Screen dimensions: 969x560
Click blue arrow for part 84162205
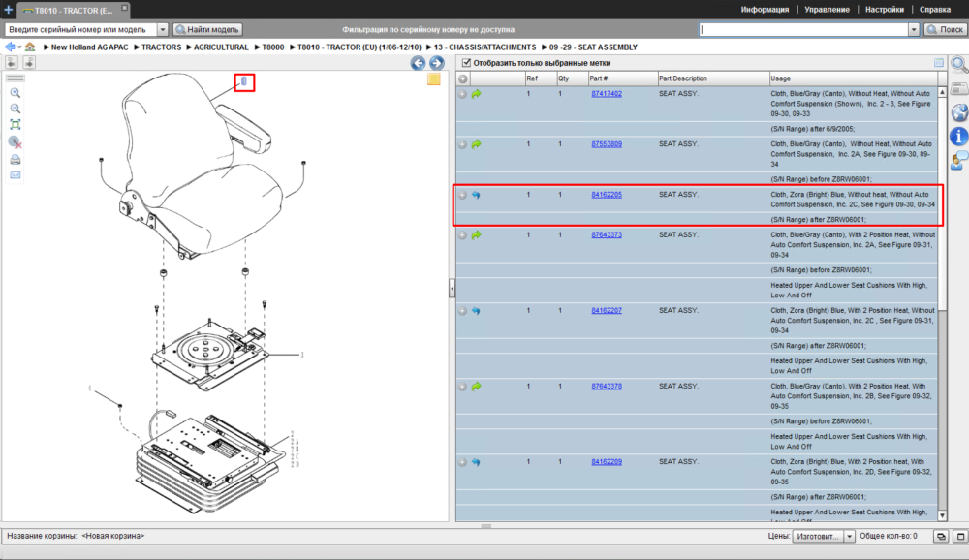click(x=476, y=195)
